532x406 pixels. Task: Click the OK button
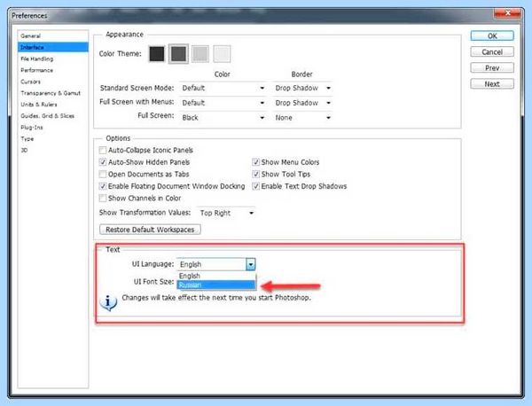(x=492, y=36)
